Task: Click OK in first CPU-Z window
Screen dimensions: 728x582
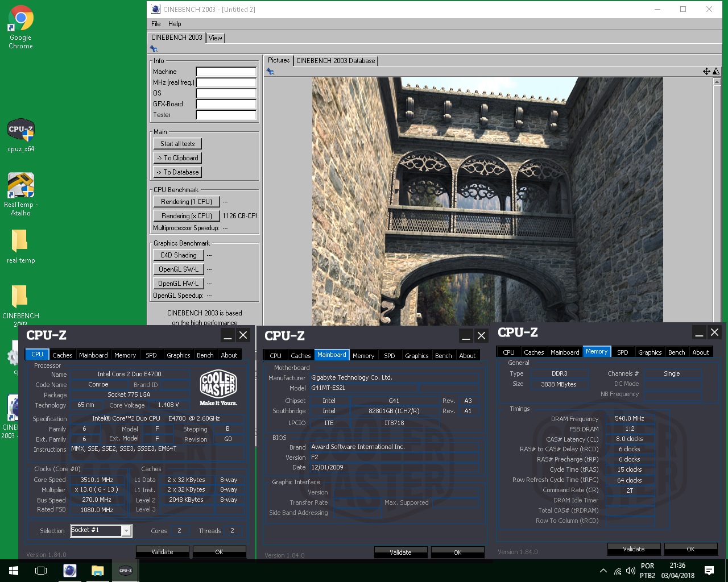Action: pos(219,552)
